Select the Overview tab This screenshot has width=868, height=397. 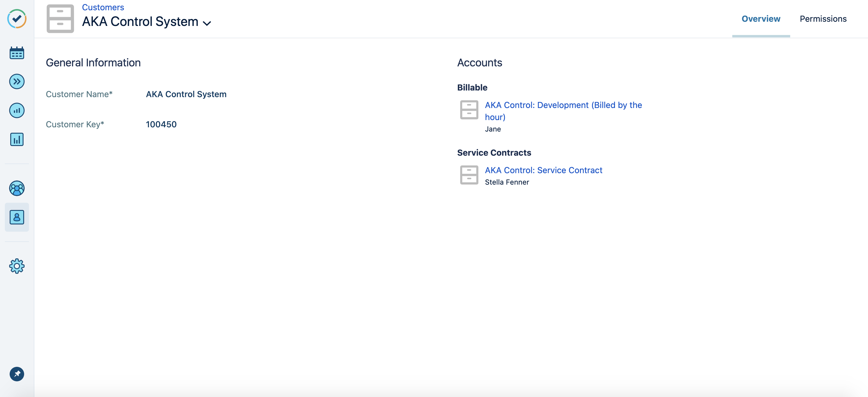coord(761,18)
